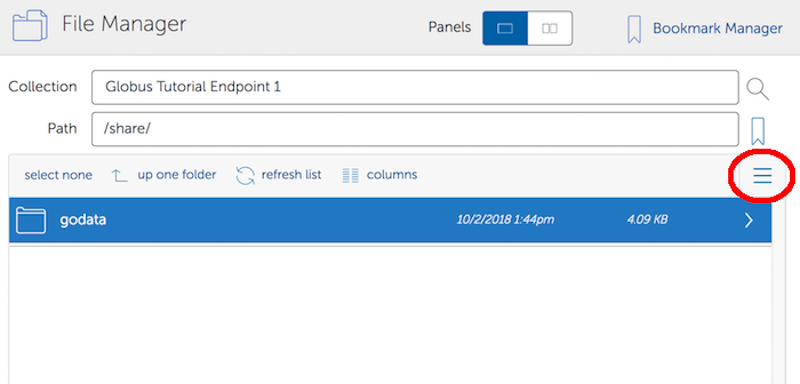800x384 pixels.
Task: Click the File Manager folder icon
Action: pos(30,25)
